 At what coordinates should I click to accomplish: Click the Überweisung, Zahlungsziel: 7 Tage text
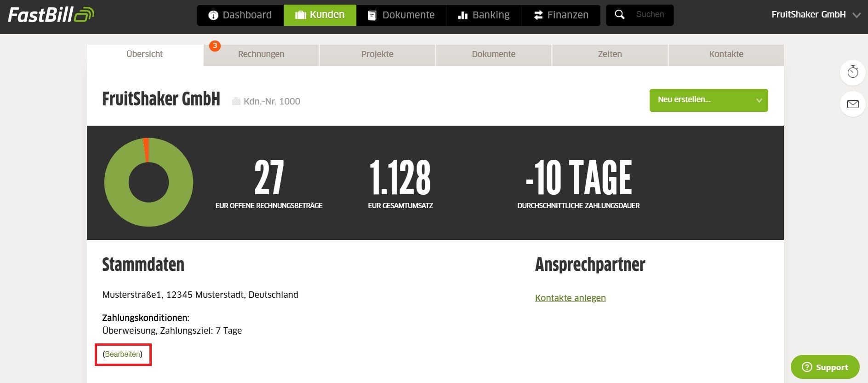[x=172, y=331]
